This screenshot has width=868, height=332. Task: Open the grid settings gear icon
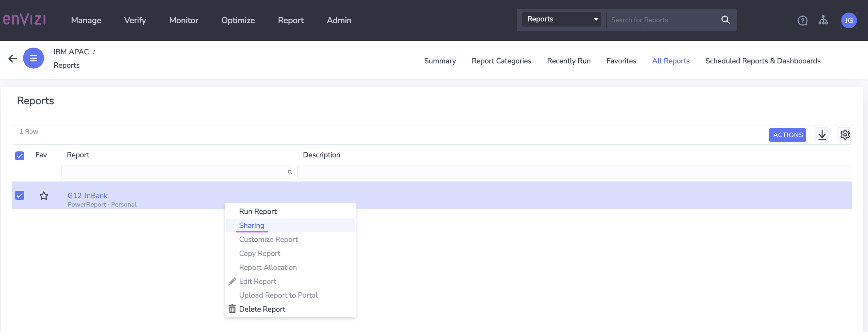click(844, 135)
